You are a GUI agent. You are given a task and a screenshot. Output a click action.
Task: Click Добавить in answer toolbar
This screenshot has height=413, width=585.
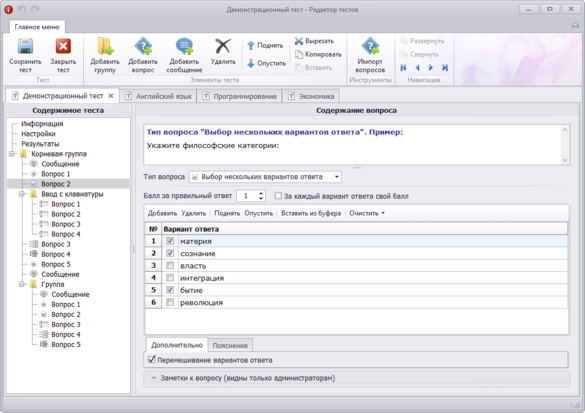pyautogui.click(x=162, y=213)
